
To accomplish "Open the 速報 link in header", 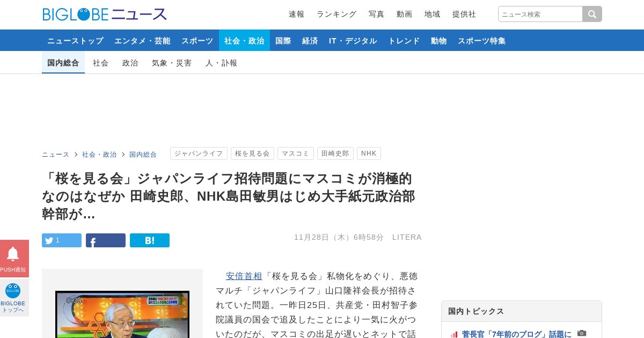I will point(297,14).
